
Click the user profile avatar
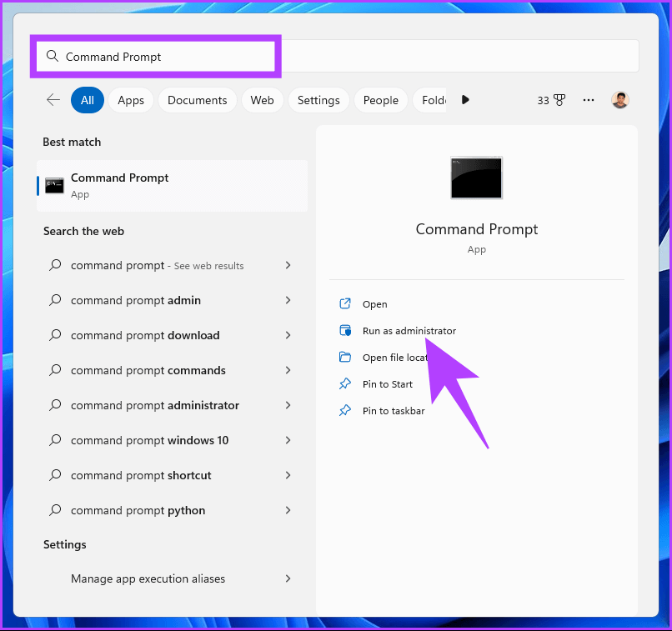(619, 100)
